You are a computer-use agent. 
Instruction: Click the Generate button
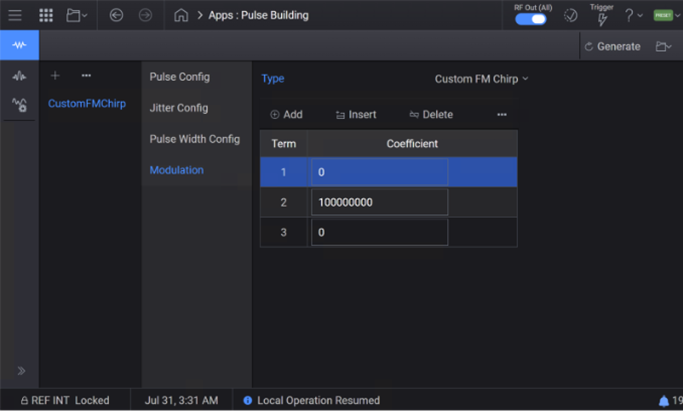(612, 46)
